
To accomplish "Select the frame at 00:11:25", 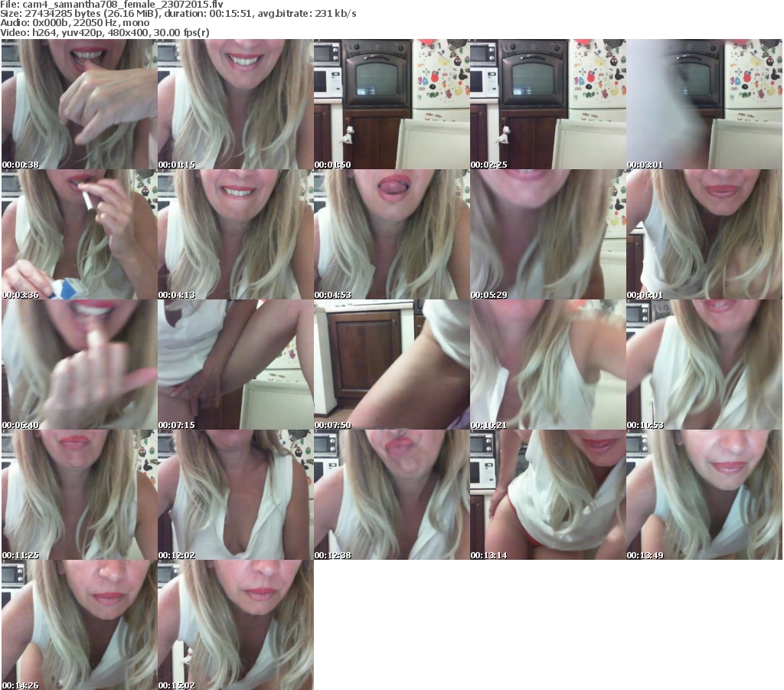I will tap(78, 495).
